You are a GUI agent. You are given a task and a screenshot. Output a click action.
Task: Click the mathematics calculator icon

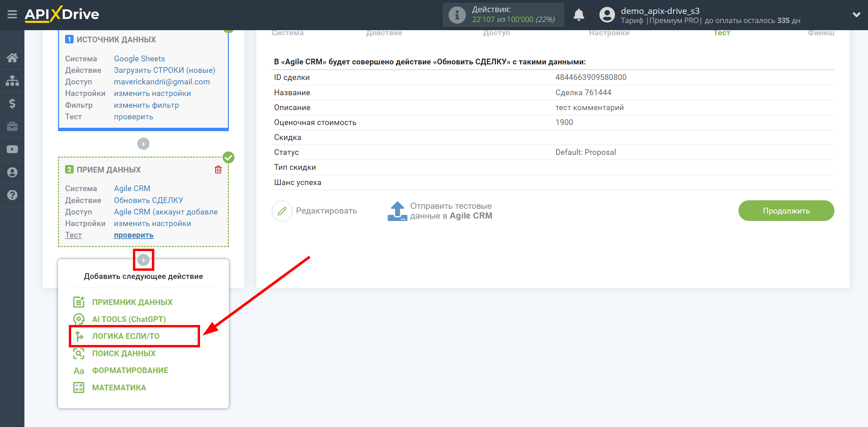pos(79,388)
